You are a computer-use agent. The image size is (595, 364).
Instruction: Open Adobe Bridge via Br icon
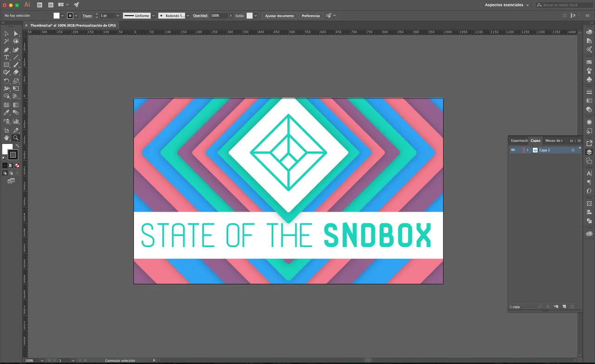[40, 5]
